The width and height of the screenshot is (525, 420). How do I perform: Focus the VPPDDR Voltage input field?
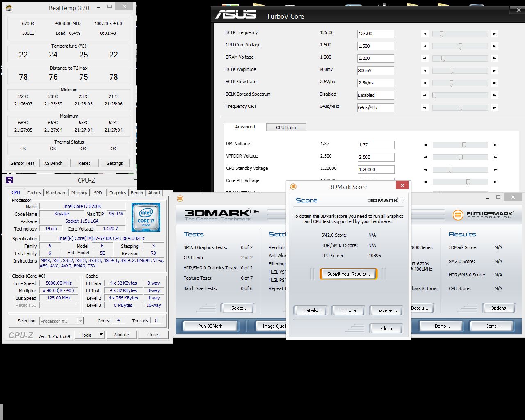tap(376, 157)
